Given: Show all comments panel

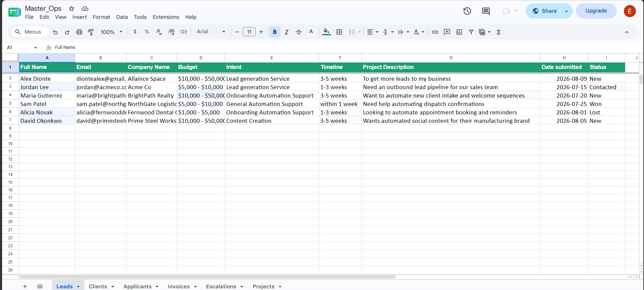Looking at the screenshot, I should pos(486,11).
